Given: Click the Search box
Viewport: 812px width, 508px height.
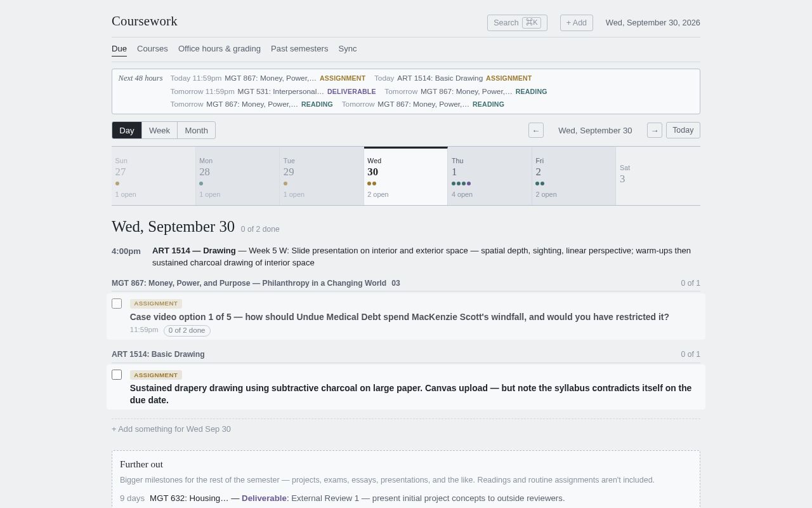Looking at the screenshot, I should point(517,23).
